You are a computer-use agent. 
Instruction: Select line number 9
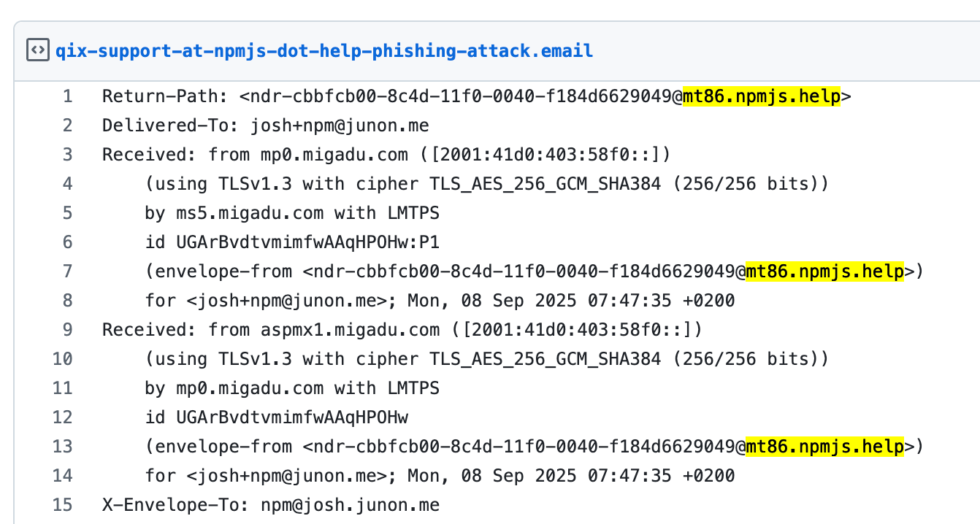[x=67, y=330]
